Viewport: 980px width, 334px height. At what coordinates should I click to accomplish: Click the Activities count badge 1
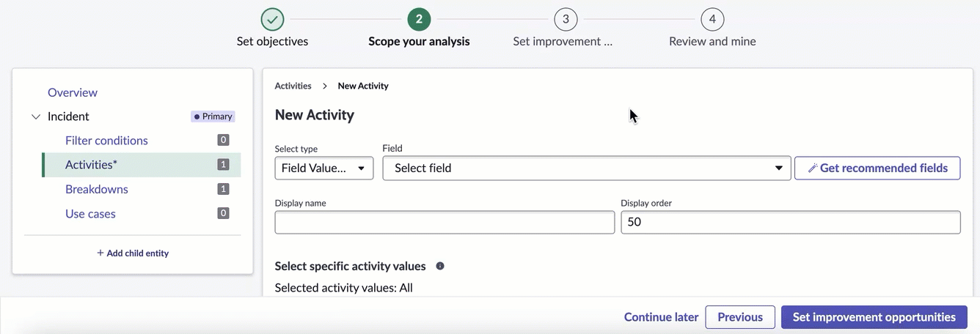click(x=223, y=165)
